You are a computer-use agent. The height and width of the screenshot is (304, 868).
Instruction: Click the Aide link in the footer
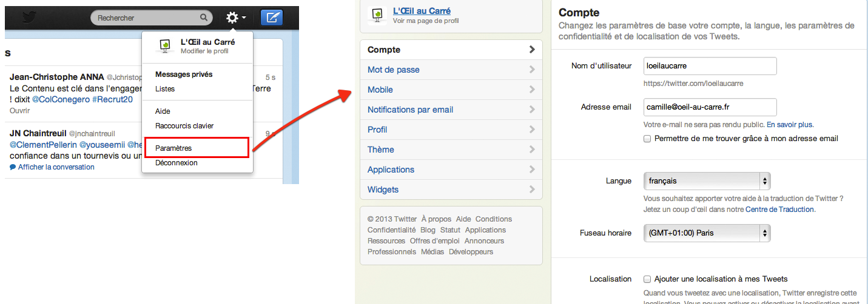[x=463, y=219]
